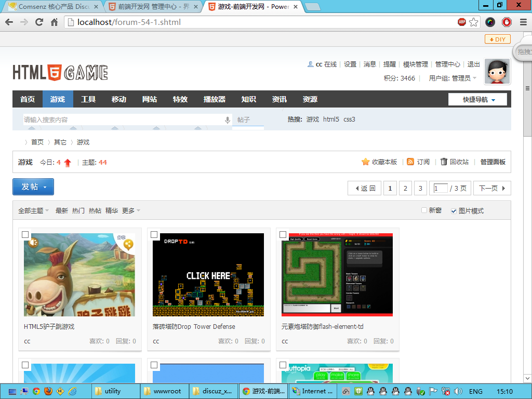Open the browser home page icon
532x399 pixels.
(x=54, y=22)
